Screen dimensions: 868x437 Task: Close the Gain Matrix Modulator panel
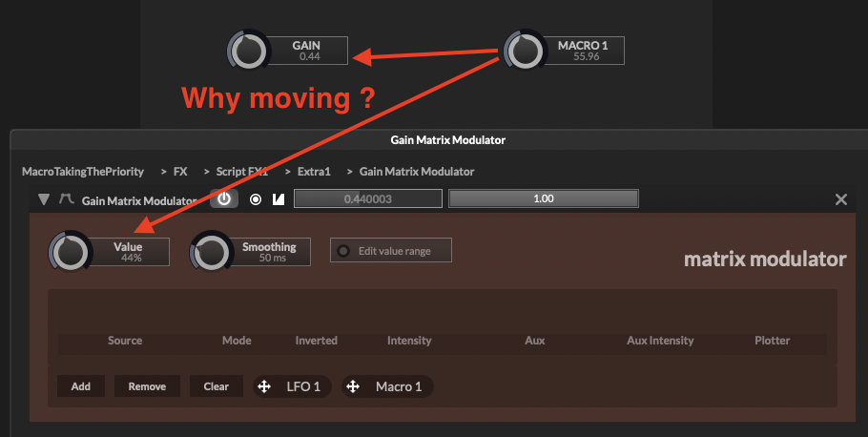tap(840, 199)
